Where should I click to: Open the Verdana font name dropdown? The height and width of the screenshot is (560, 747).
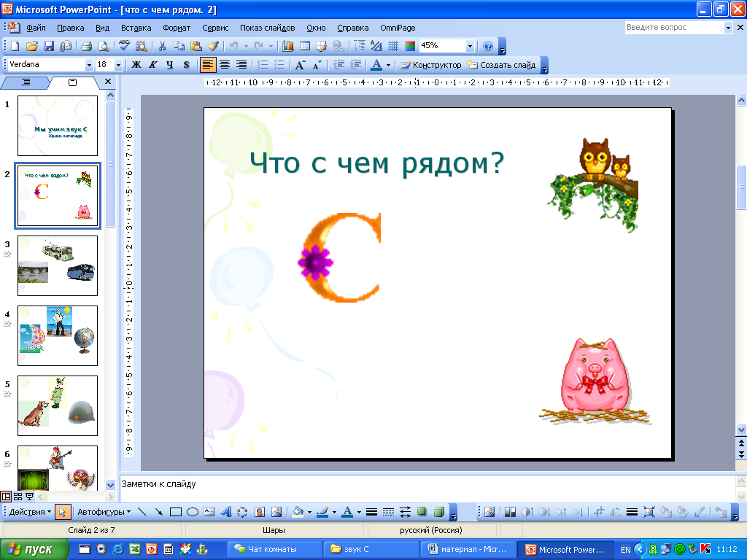89,65
